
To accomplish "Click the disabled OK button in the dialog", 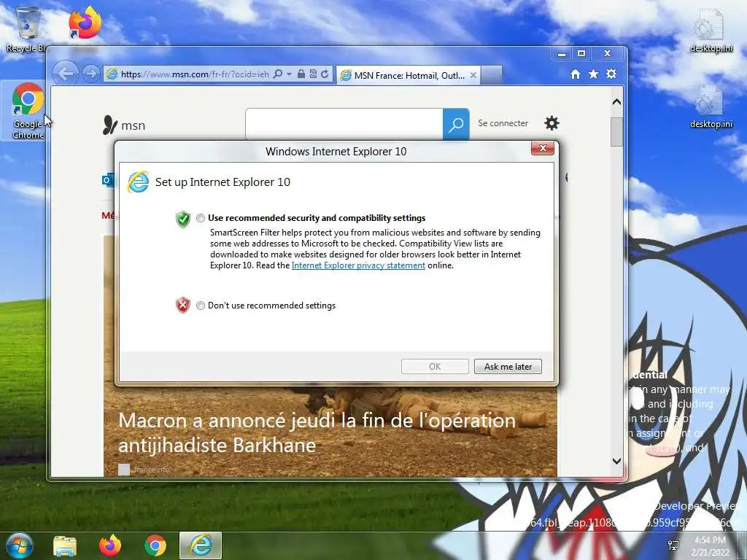I will [435, 367].
